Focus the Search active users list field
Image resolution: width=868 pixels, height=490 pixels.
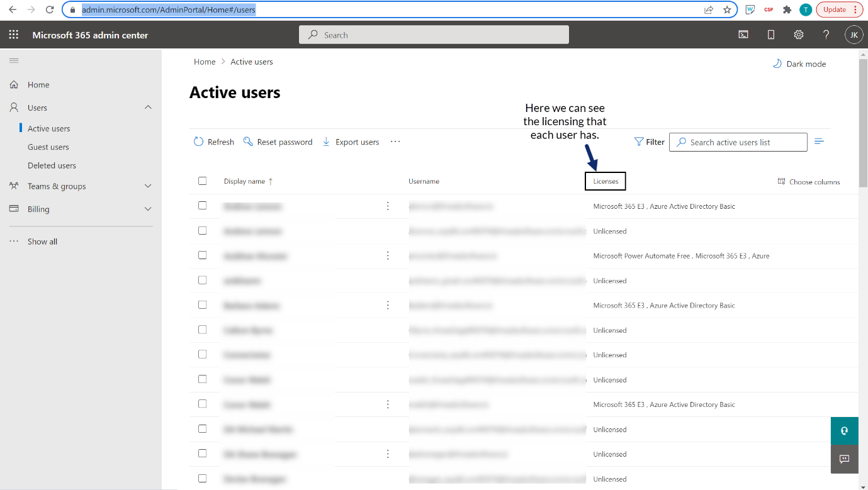point(738,142)
